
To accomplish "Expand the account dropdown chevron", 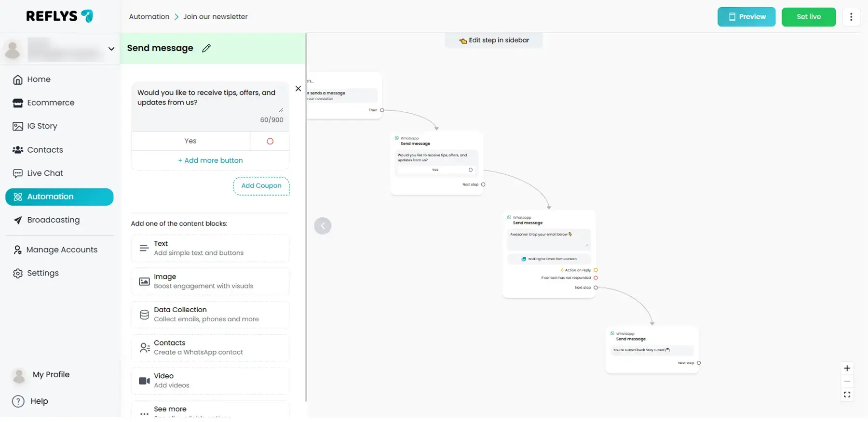I will [111, 49].
